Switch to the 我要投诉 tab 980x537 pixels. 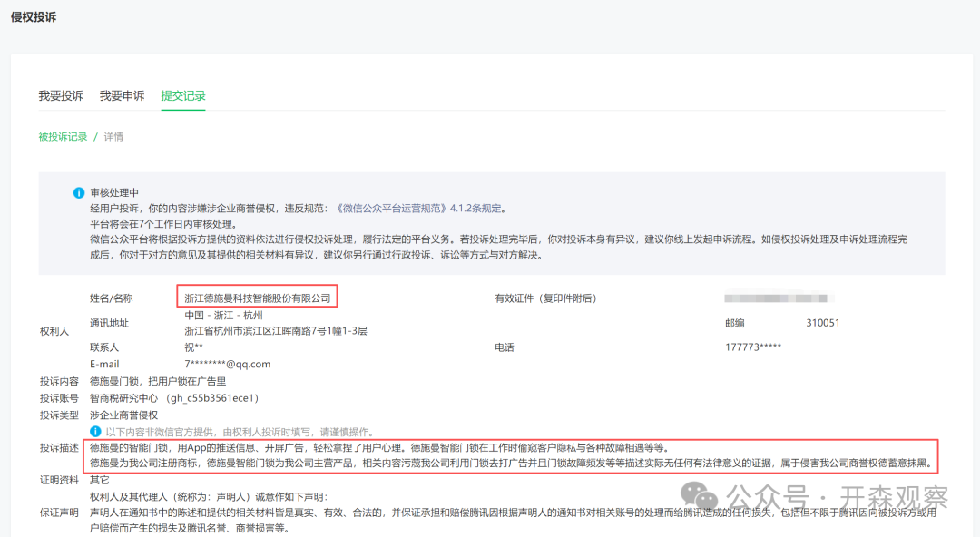coord(61,95)
